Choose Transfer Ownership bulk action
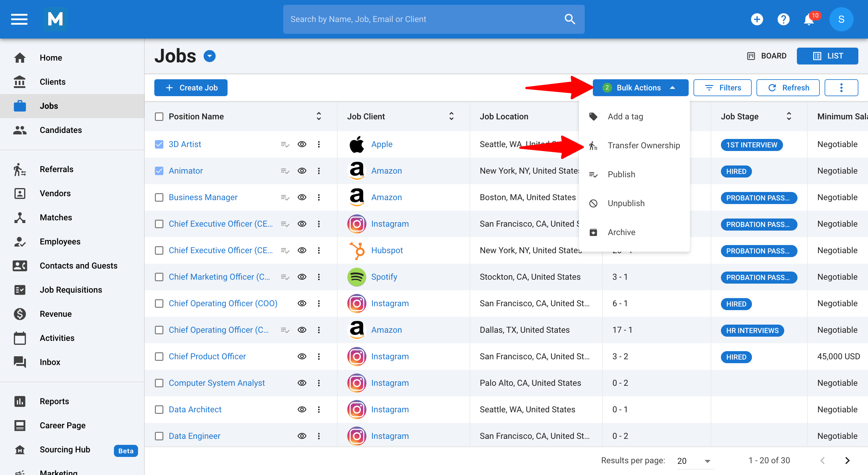868x475 pixels. coord(634,146)
